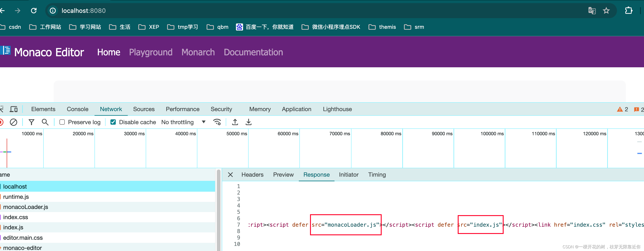Open network conditions wifi-gear icon
Viewport: 644px width, 251px height.
pyautogui.click(x=217, y=122)
